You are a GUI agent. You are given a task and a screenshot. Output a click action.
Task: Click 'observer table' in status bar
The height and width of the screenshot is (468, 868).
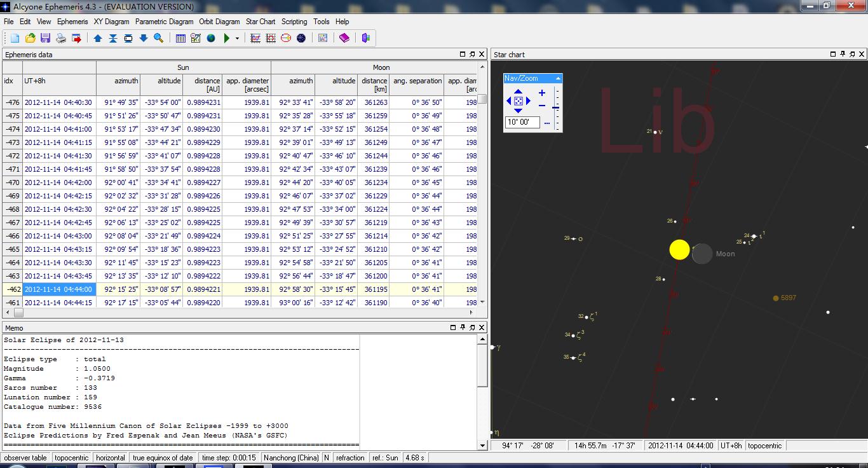(x=25, y=457)
